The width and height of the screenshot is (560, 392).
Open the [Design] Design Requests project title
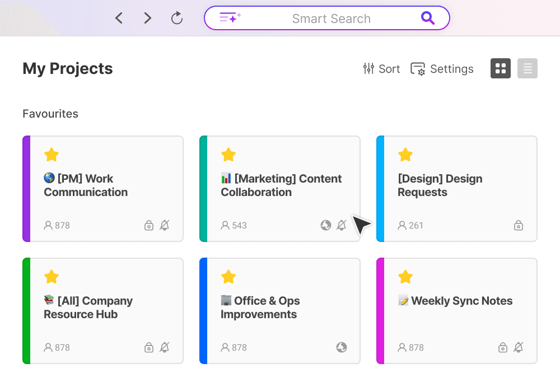click(440, 185)
